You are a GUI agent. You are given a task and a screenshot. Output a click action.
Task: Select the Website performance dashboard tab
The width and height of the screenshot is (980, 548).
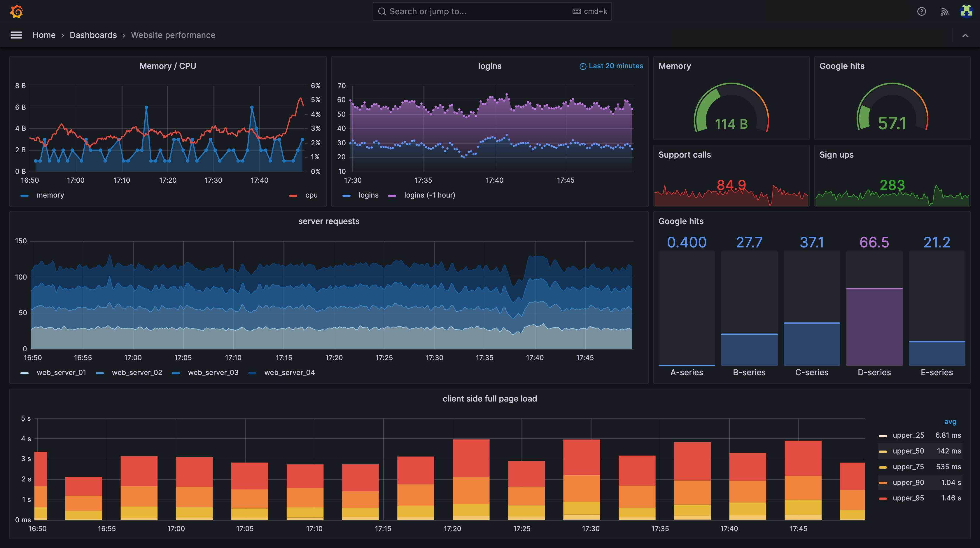pos(173,34)
